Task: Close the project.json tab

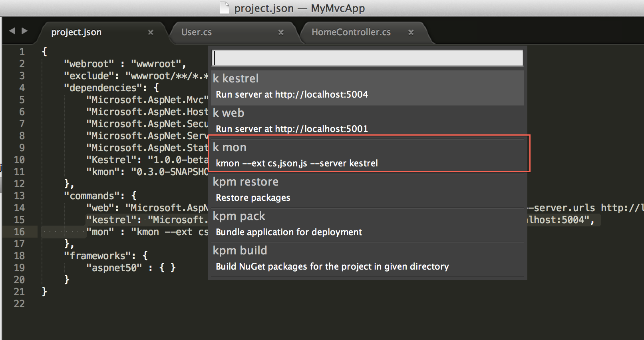Action: tap(151, 32)
